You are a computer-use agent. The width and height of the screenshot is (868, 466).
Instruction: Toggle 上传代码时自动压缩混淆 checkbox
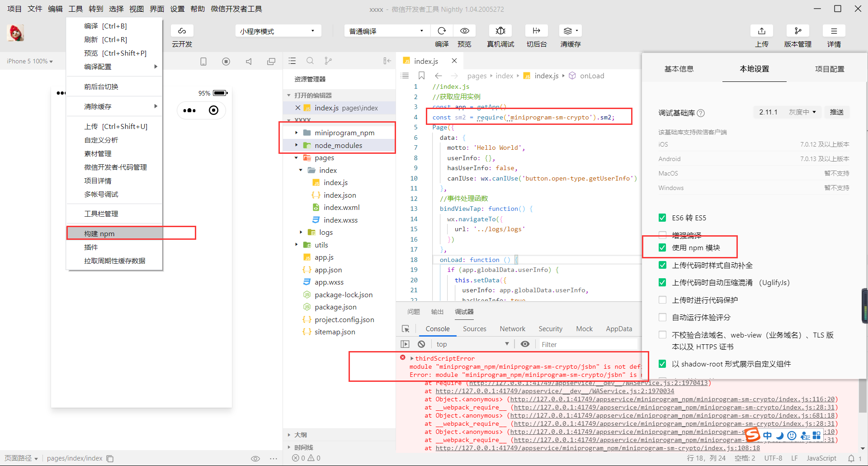[662, 282]
